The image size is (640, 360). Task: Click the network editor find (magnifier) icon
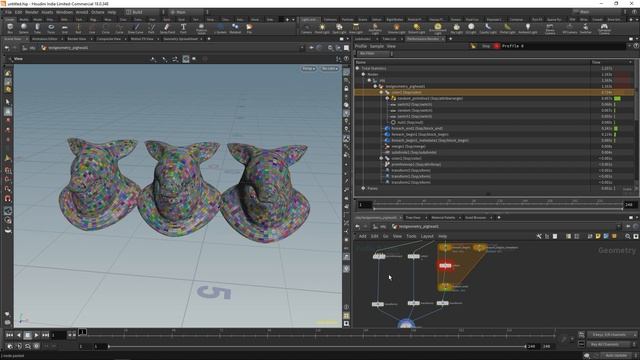pos(628,236)
